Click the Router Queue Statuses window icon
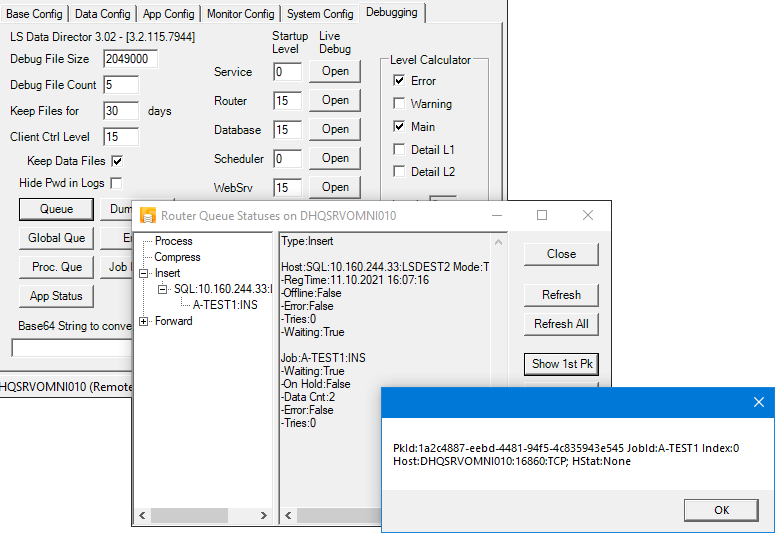Screen dimensions: 777x533 tap(148, 215)
